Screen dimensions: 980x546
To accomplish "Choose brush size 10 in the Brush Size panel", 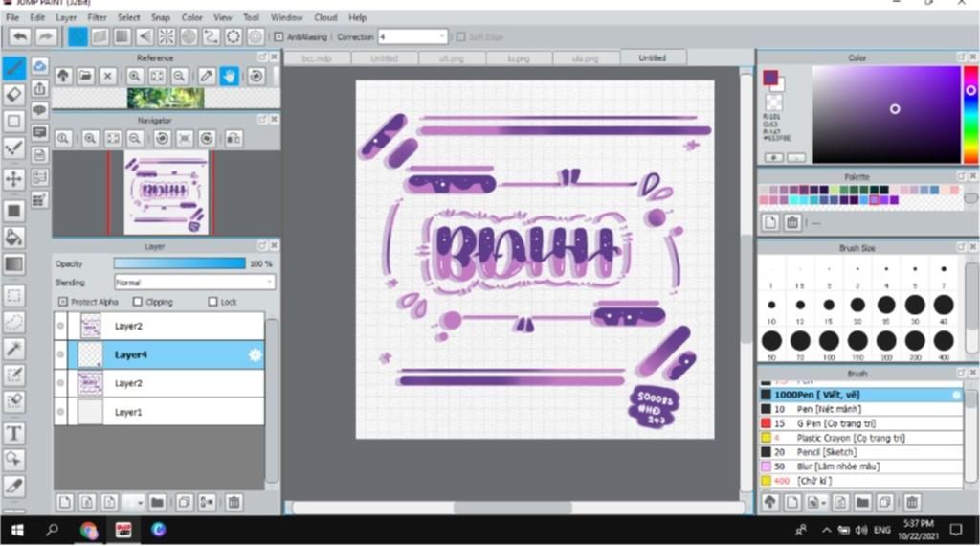I will point(772,306).
